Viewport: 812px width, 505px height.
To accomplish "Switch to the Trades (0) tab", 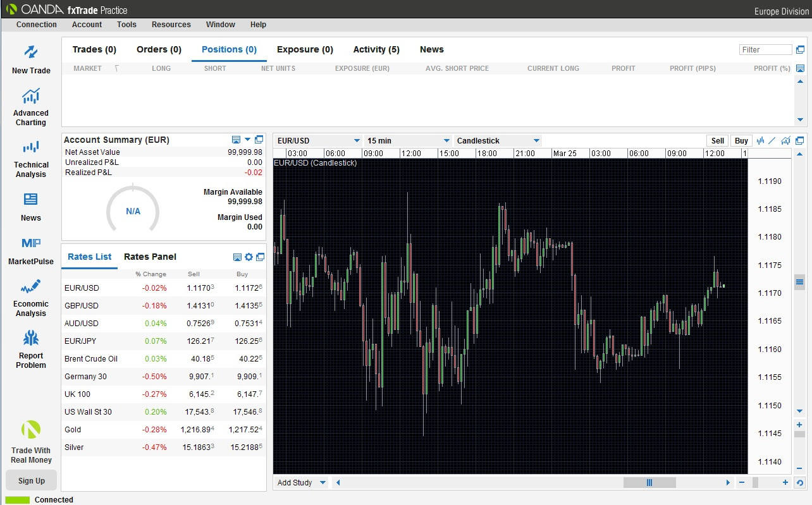I will point(94,49).
